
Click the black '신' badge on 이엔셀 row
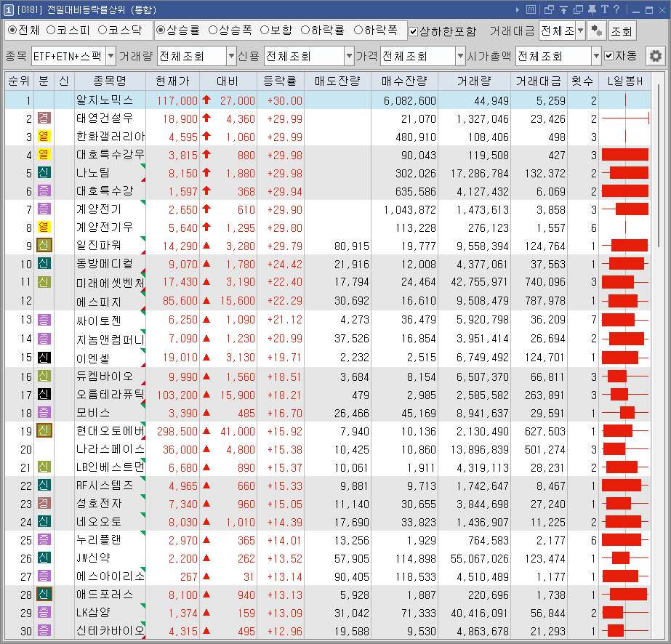tap(44, 358)
